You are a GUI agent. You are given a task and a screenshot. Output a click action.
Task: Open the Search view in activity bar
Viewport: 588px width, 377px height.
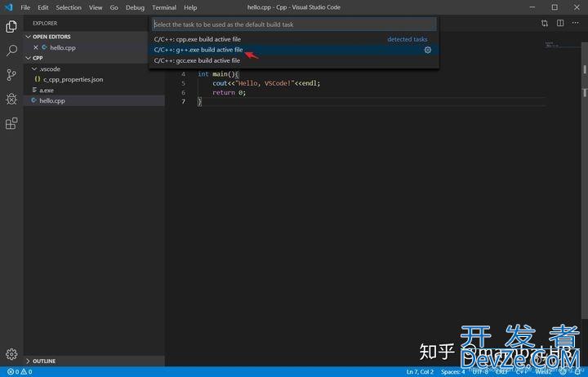11,51
